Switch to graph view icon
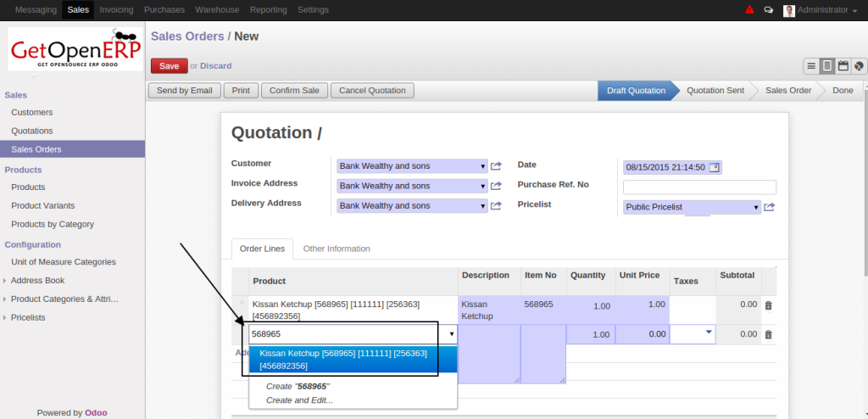 (858, 66)
